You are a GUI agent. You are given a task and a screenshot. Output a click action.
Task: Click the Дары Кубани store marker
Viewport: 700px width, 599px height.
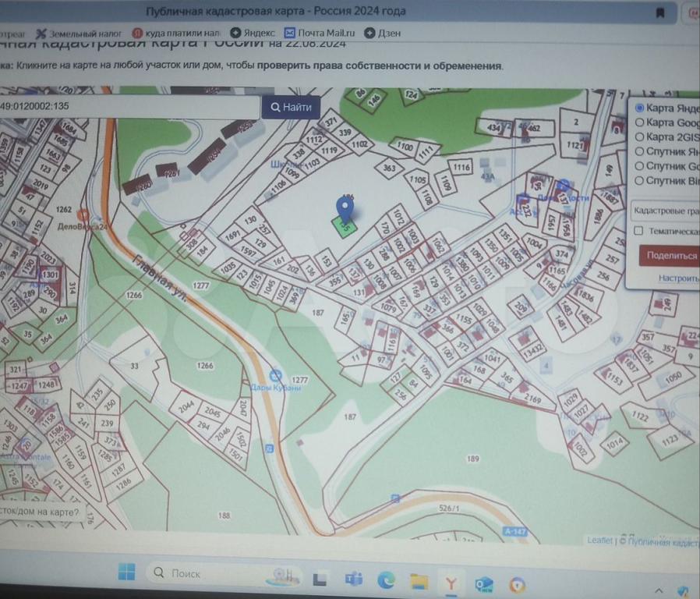pyautogui.click(x=274, y=375)
